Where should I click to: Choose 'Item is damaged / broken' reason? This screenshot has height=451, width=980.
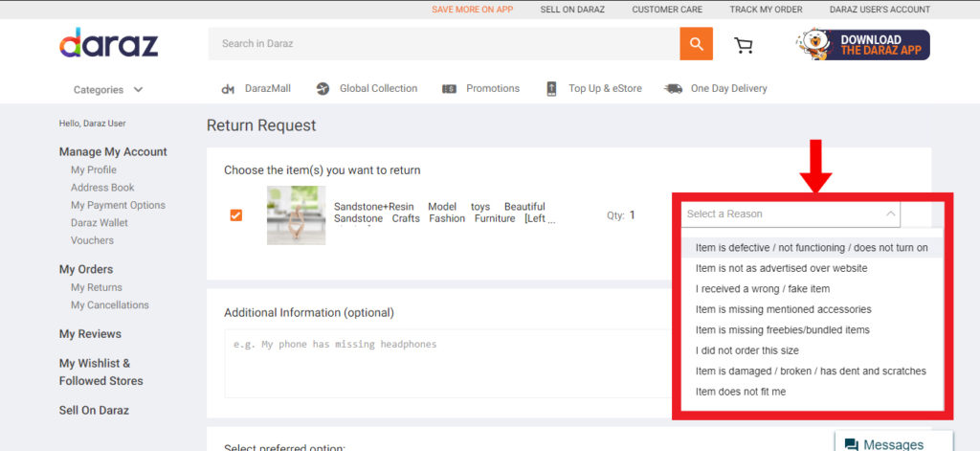(x=812, y=372)
